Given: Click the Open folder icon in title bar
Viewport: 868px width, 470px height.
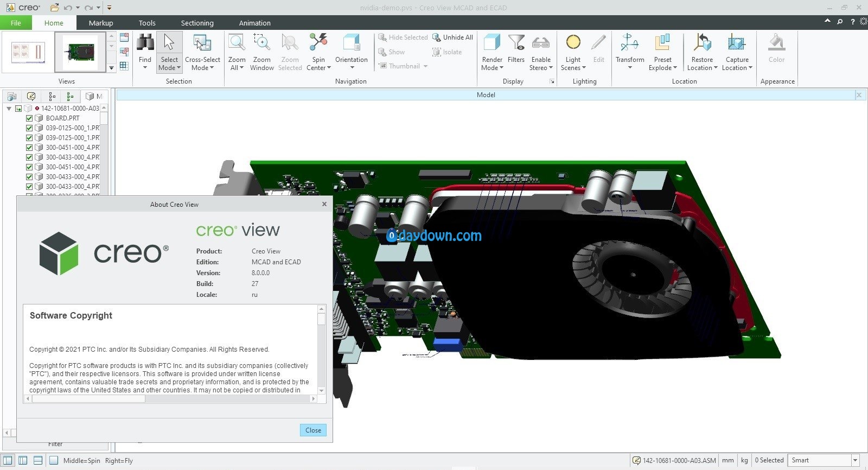Looking at the screenshot, I should [54, 8].
